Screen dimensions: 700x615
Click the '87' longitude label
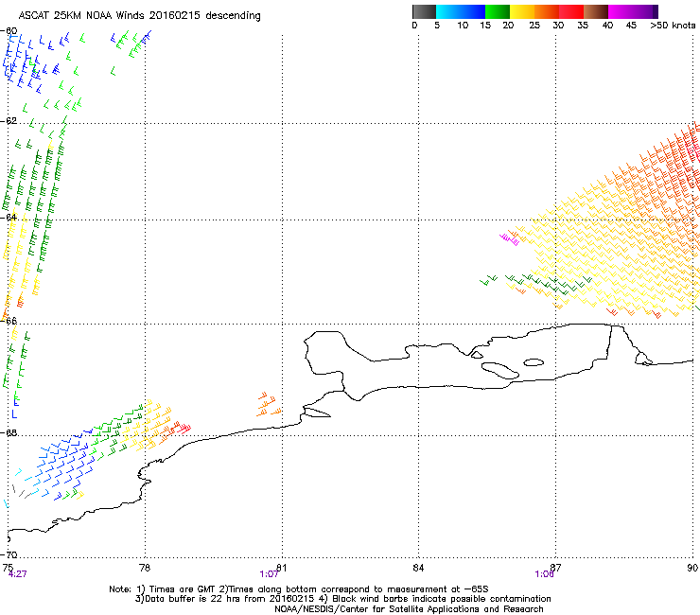coord(555,567)
